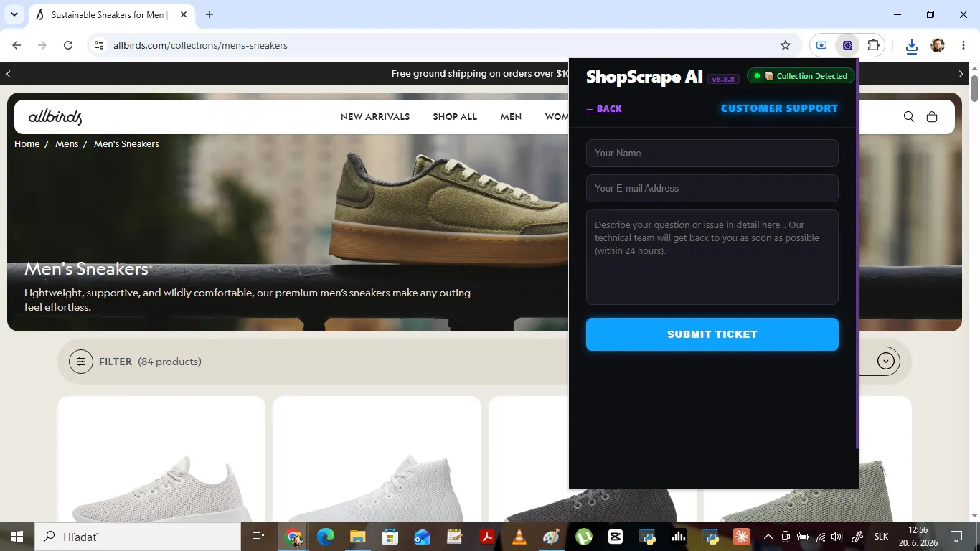The width and height of the screenshot is (980, 551).
Task: Open Windows Start menu
Action: (x=17, y=537)
